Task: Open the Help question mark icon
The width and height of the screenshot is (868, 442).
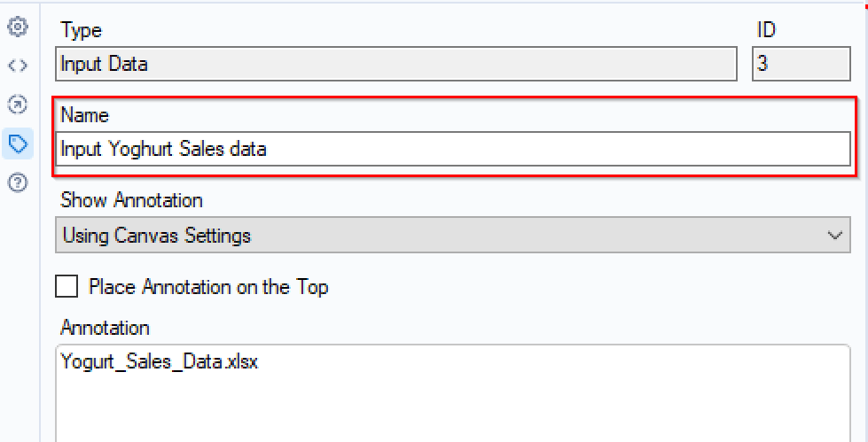Action: 17,182
